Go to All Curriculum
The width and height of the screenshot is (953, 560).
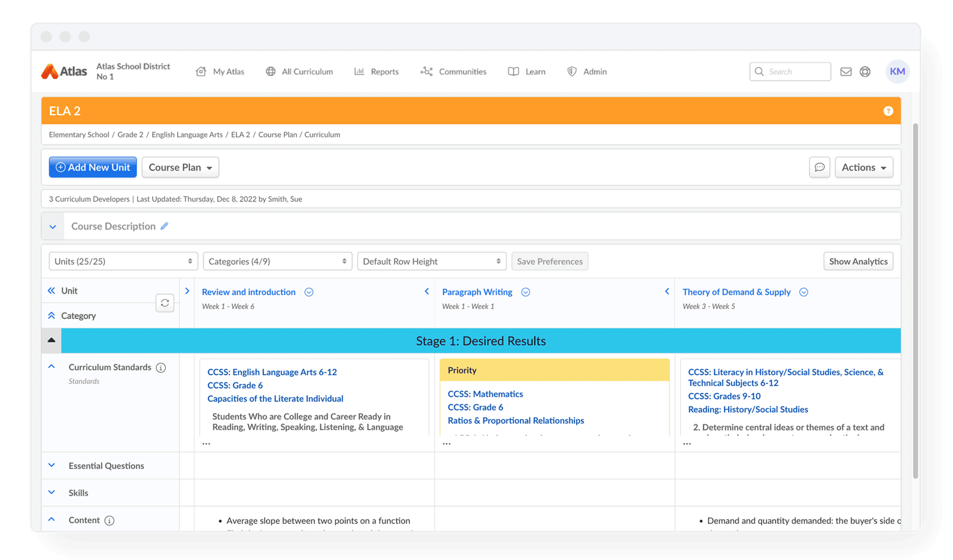299,71
